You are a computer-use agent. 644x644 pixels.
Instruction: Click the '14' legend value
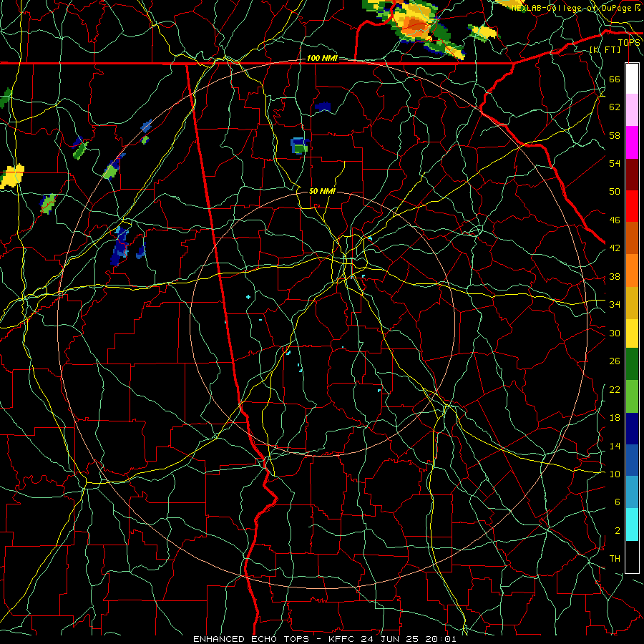615,446
